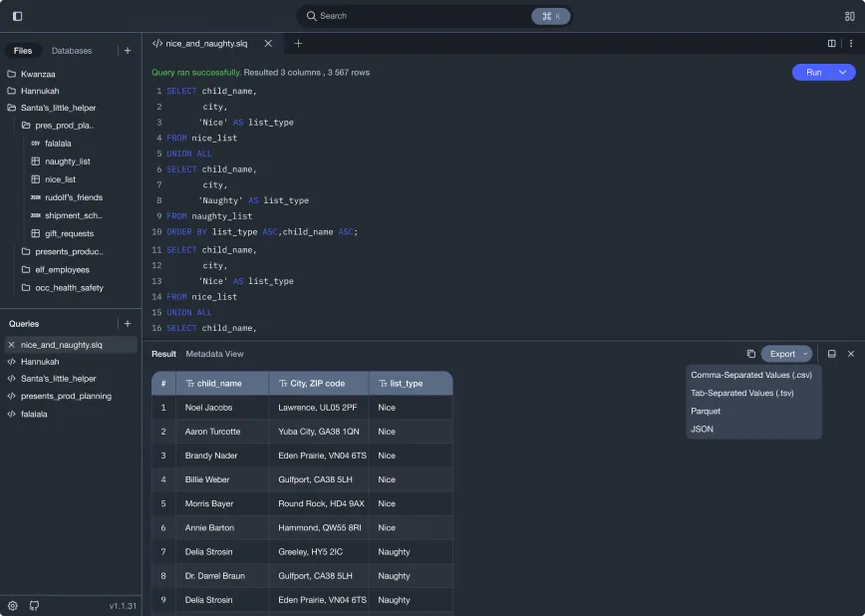Toggle split editor view icon

point(832,44)
